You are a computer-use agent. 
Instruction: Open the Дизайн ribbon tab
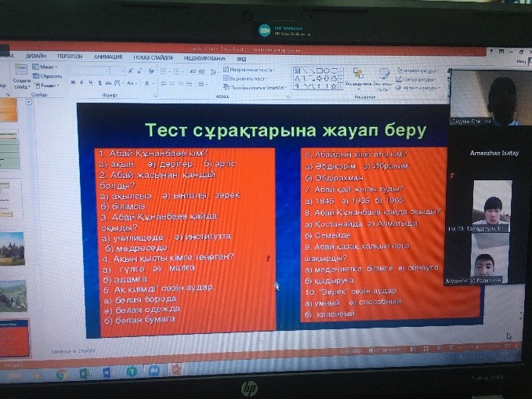(35, 56)
